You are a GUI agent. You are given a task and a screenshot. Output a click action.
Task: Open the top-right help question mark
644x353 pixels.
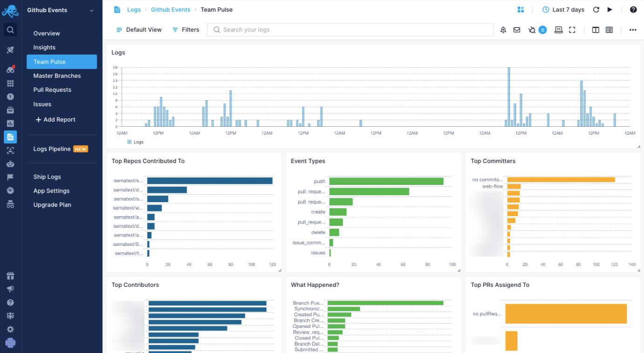tap(633, 10)
